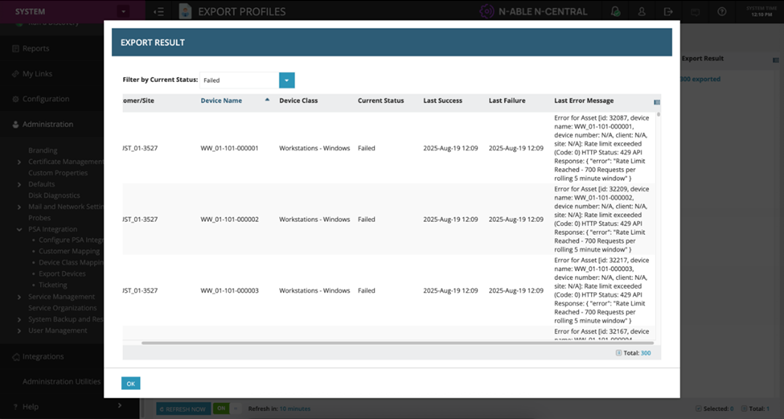Click the Failed status filter field

point(239,80)
